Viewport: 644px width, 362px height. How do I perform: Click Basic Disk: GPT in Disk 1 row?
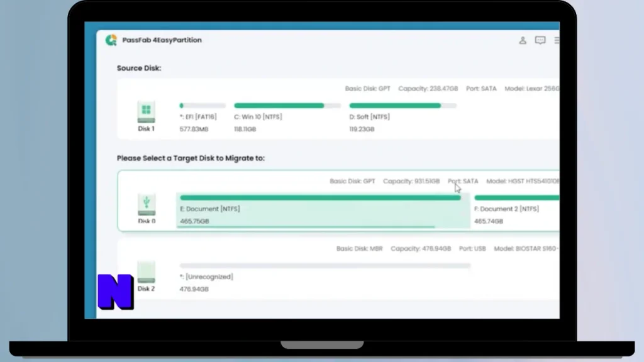(x=367, y=89)
